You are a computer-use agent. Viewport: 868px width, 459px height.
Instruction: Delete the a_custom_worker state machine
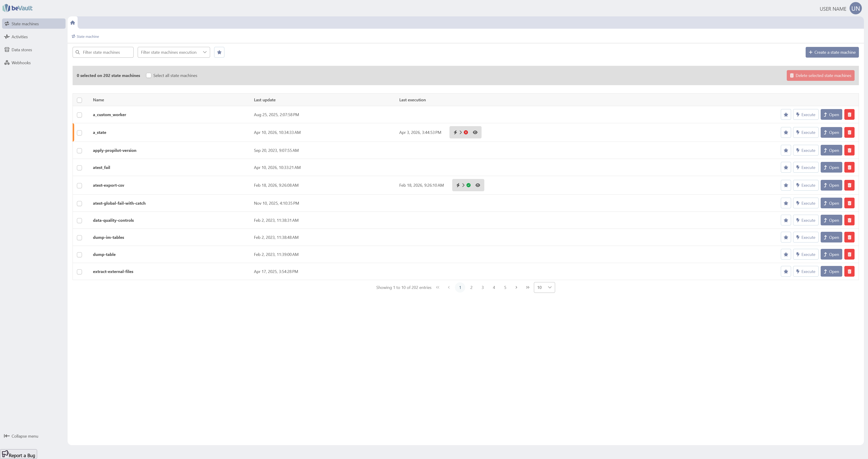(x=850, y=115)
